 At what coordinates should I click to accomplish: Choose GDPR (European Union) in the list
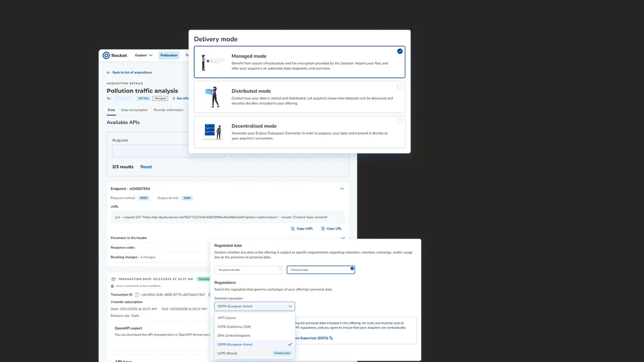click(x=254, y=344)
